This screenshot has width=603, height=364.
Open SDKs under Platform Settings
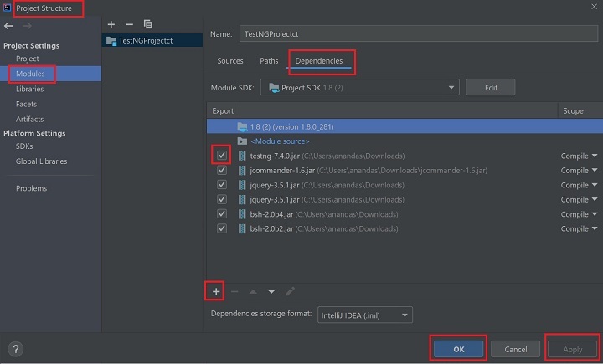24,146
